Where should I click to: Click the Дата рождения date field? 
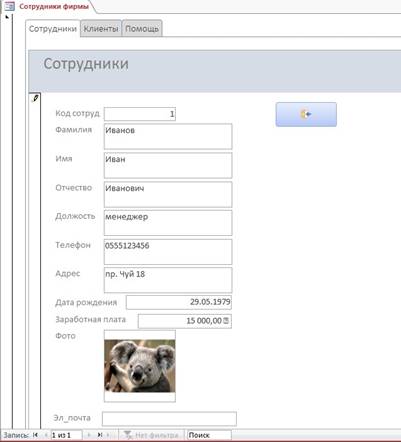coord(179,302)
